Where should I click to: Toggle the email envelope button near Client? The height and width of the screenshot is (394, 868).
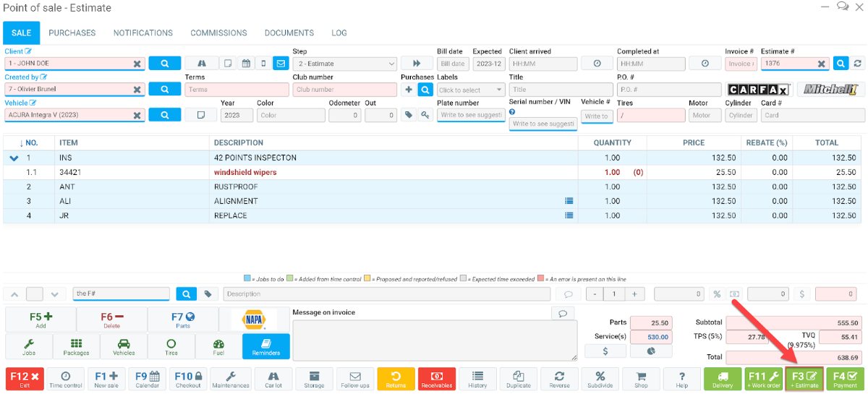tap(281, 64)
